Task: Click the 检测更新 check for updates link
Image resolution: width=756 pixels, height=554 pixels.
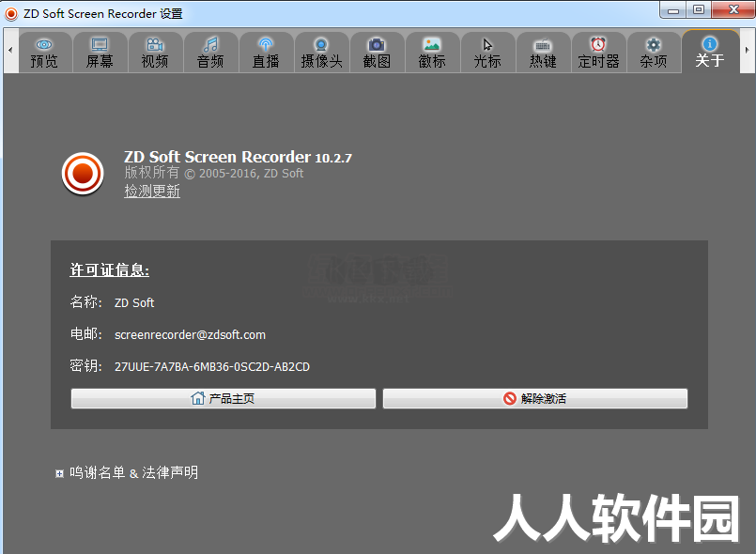Action: [x=152, y=191]
